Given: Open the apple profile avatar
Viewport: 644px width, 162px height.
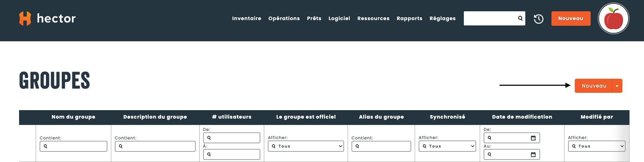Looking at the screenshot, I should coord(613,19).
